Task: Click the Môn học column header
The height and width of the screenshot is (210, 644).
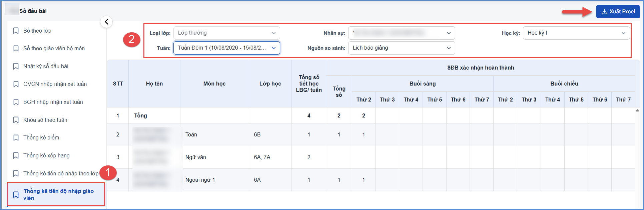Action: point(214,84)
